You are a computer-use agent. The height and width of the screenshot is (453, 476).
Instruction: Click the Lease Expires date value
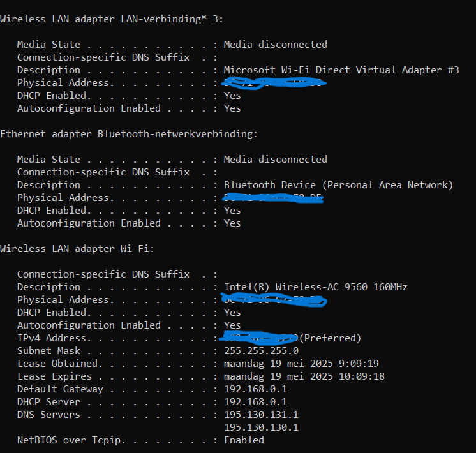coord(304,376)
